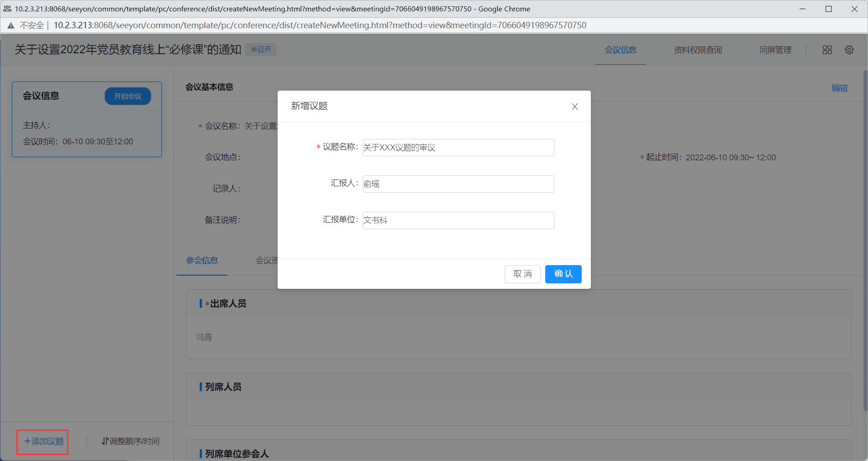This screenshot has width=868, height=461.
Task: Click the 未召开 status tag
Action: (261, 50)
